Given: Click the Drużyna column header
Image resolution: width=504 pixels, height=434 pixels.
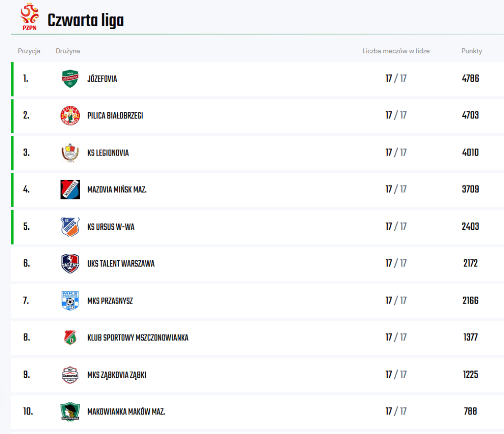Looking at the screenshot, I should [x=68, y=51].
